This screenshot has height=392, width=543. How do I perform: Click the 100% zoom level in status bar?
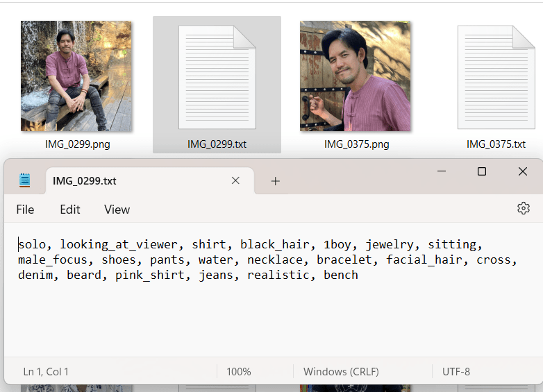(x=238, y=372)
